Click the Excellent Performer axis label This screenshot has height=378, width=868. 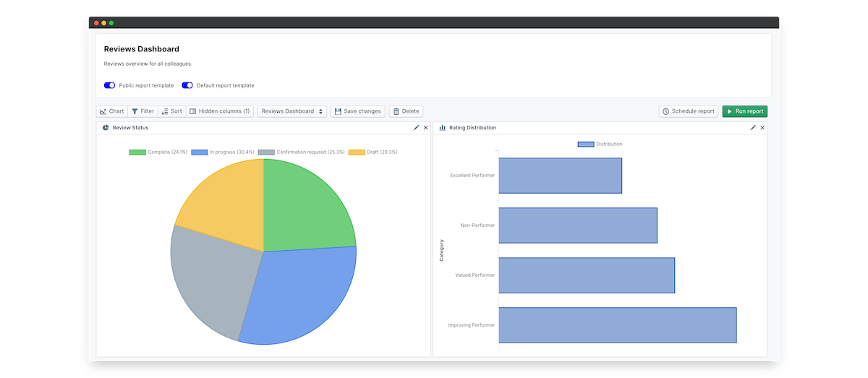click(472, 176)
